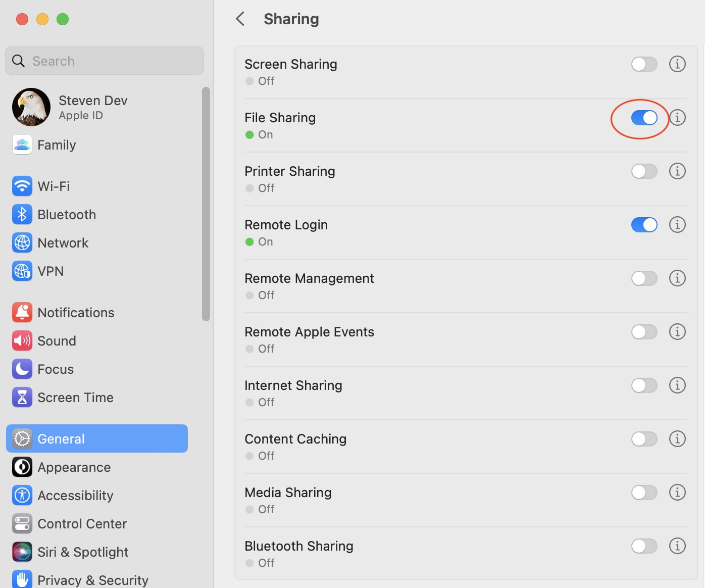
Task: Select Accessibility label in sidebar
Action: (x=76, y=496)
